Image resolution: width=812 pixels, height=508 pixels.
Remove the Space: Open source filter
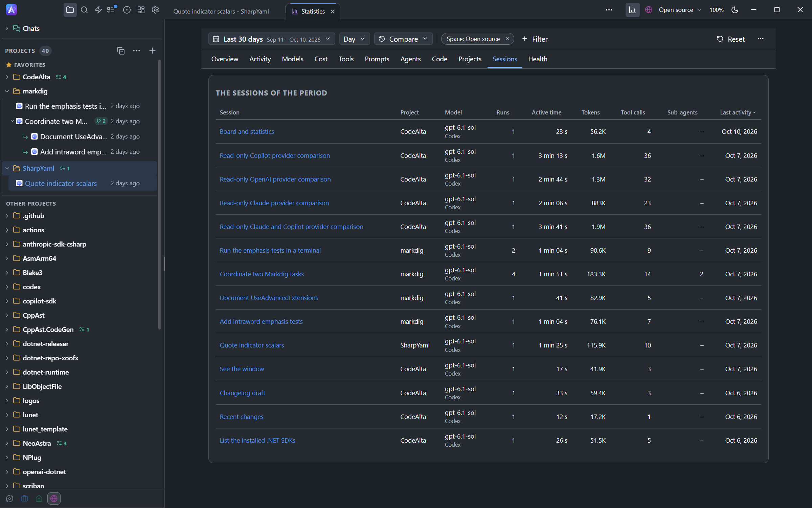[x=507, y=39]
